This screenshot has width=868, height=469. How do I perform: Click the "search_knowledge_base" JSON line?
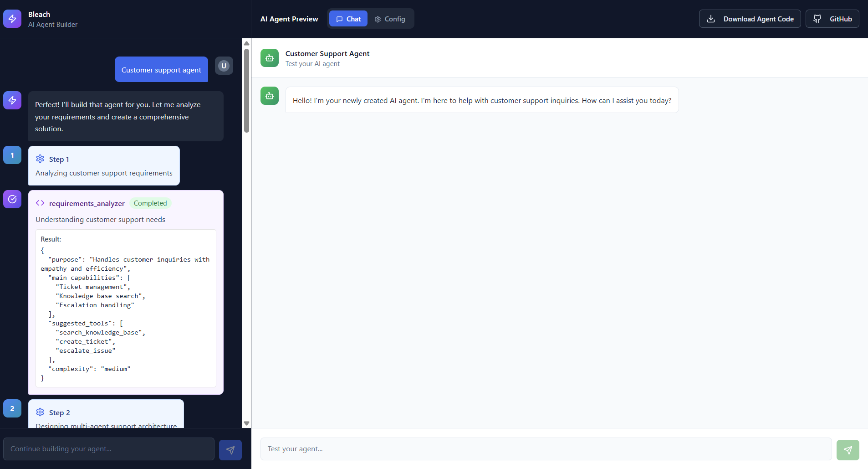click(101, 332)
